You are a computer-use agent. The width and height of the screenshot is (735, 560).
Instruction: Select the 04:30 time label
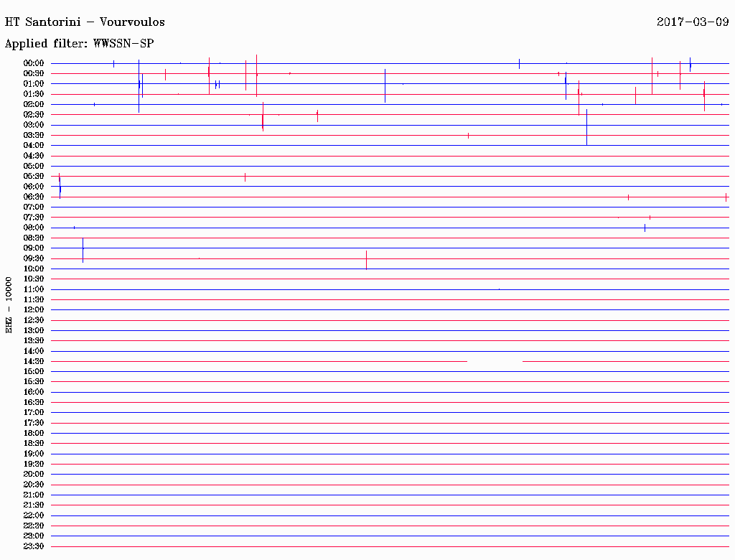(x=34, y=156)
